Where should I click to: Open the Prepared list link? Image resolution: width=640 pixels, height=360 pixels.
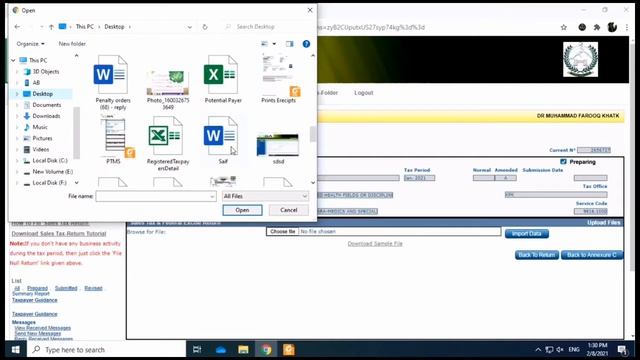[37, 288]
